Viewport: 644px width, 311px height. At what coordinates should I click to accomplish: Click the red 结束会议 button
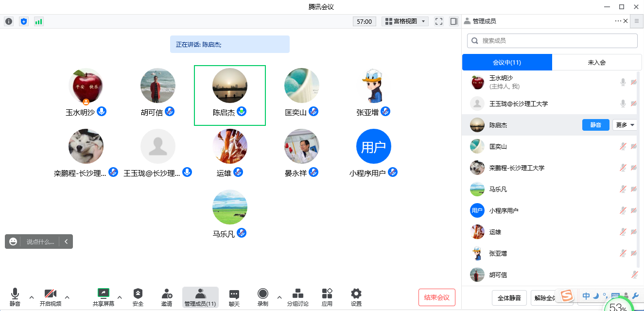click(x=436, y=297)
